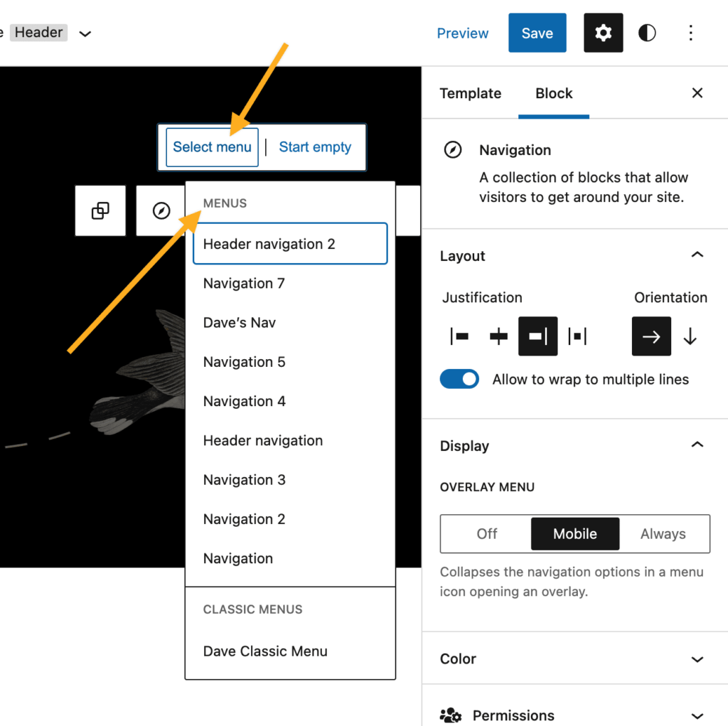
Task: Click the Navigation compass toolbar icon
Action: (161, 210)
